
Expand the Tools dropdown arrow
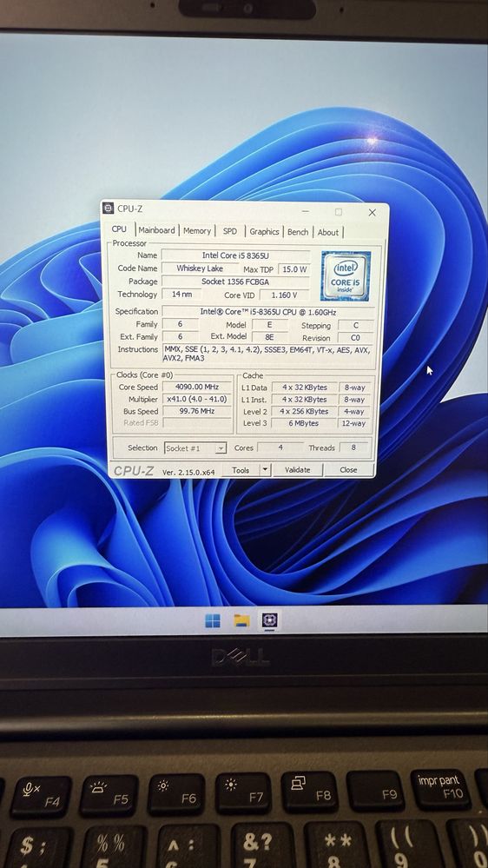click(x=265, y=470)
